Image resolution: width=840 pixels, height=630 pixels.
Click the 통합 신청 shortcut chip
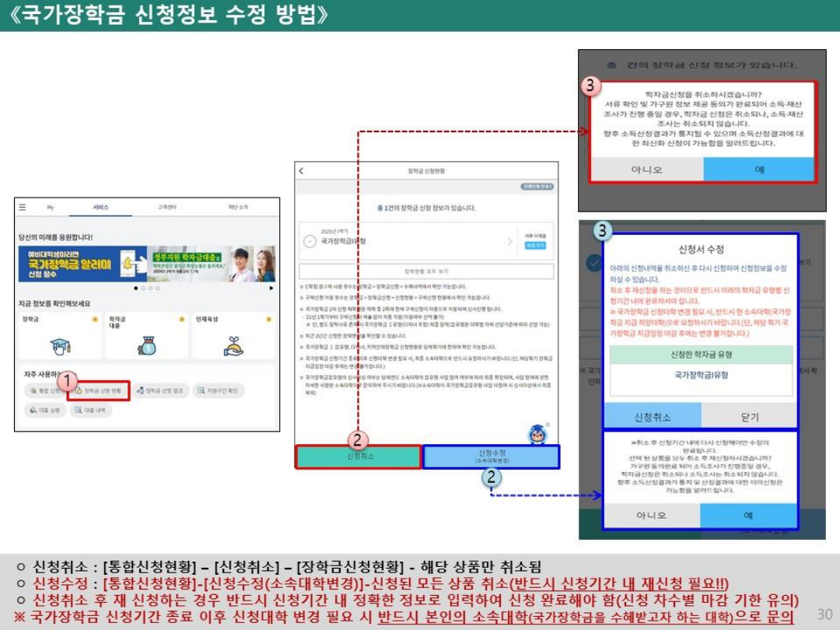tap(44, 391)
